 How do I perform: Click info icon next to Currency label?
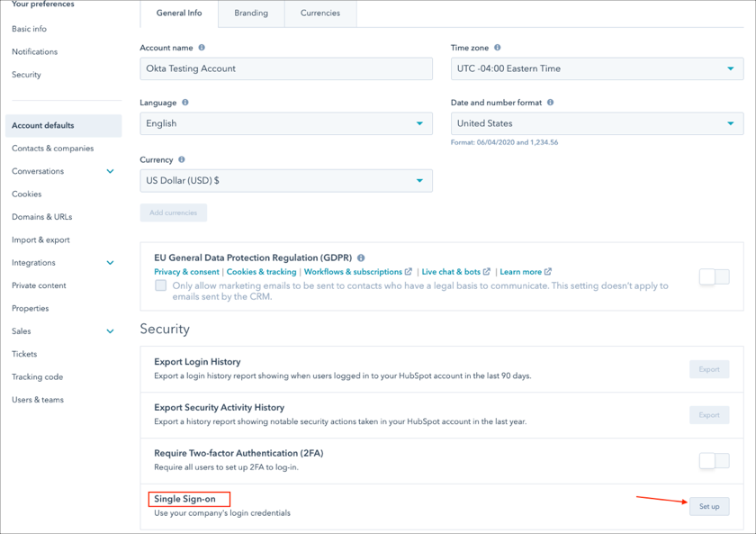point(181,159)
